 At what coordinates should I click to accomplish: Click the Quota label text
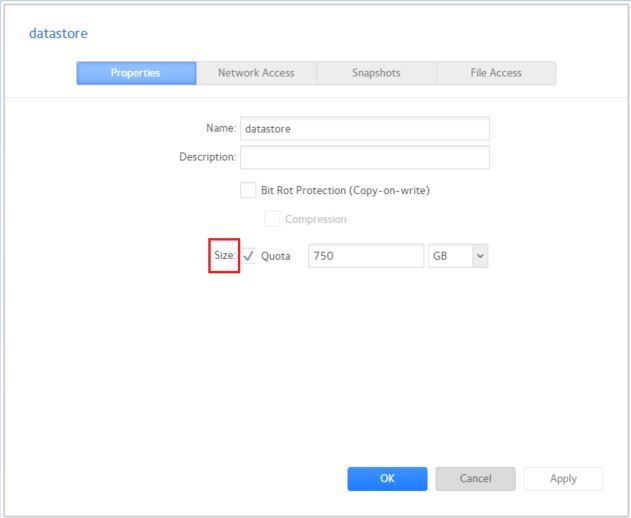276,256
